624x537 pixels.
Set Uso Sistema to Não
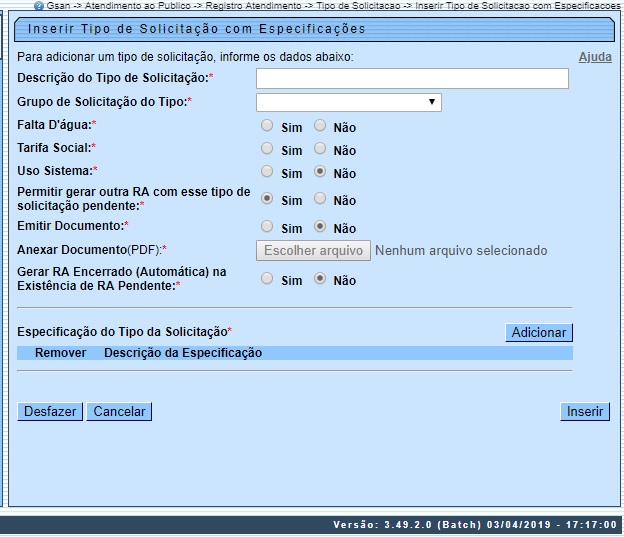click(x=320, y=172)
